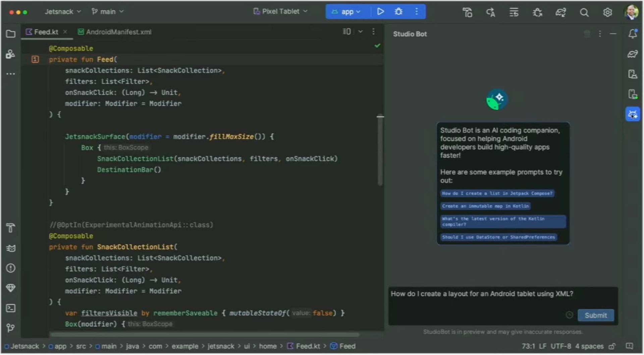Screen dimensions: 644x355
Task: Open Notifications bell icon
Action: pyautogui.click(x=633, y=34)
